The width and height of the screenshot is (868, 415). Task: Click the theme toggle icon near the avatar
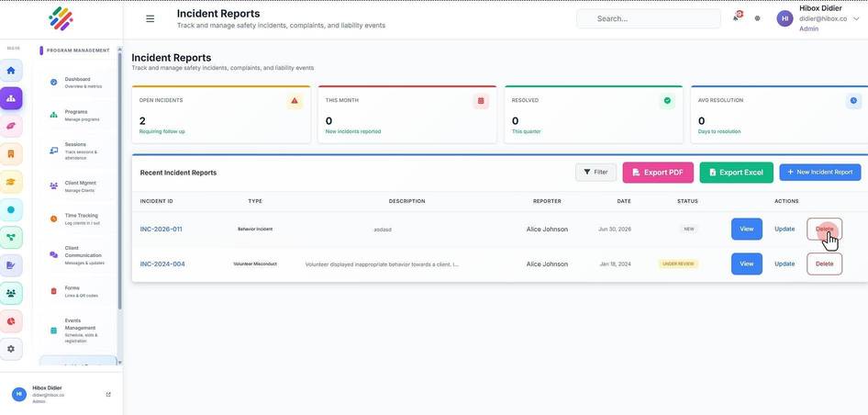pos(757,18)
